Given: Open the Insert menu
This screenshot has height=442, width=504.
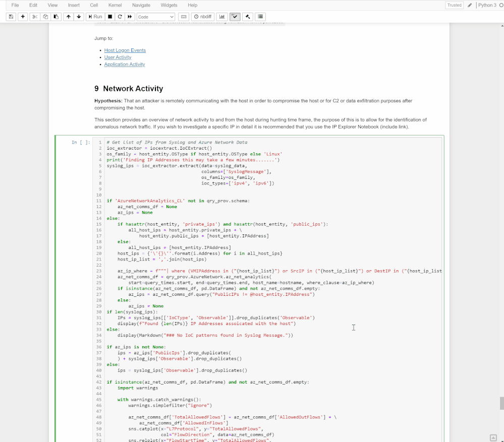Looking at the screenshot, I should click(74, 5).
